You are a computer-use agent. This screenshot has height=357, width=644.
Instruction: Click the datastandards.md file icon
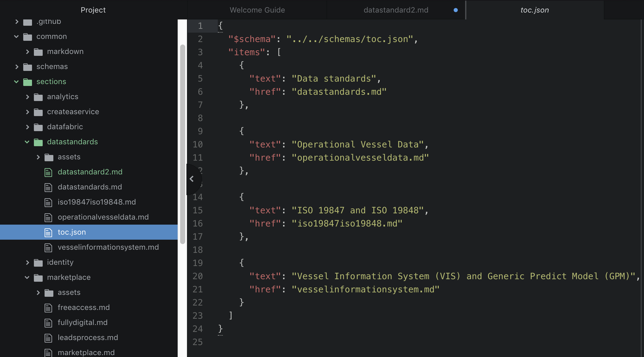[48, 188]
